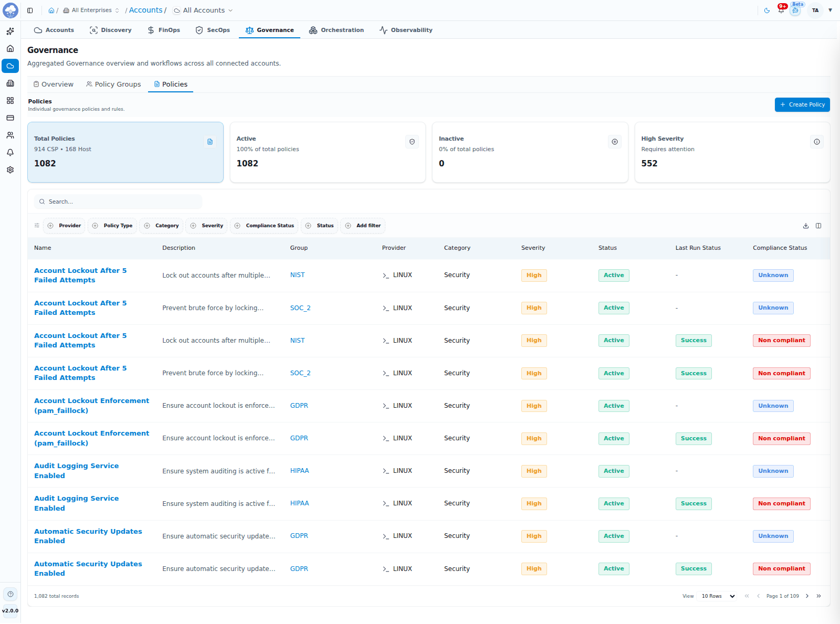Viewport: 840px width, 624px height.
Task: Open the TA user avatar
Action: (815, 10)
